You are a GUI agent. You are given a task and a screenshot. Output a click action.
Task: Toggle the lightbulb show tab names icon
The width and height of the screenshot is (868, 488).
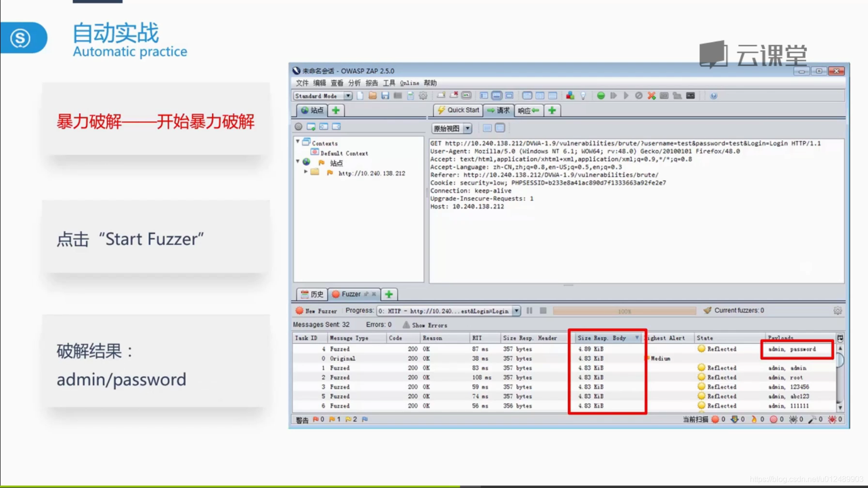pyautogui.click(x=583, y=96)
